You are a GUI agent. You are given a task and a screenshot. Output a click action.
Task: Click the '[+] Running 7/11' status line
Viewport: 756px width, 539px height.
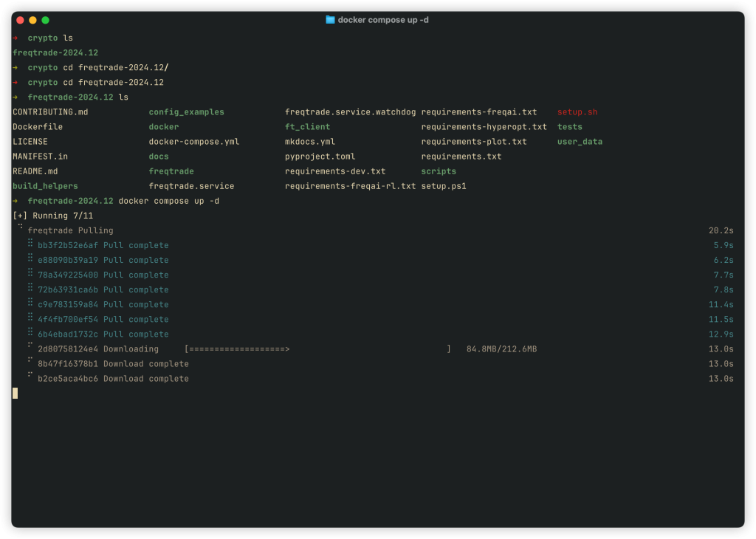(x=52, y=216)
